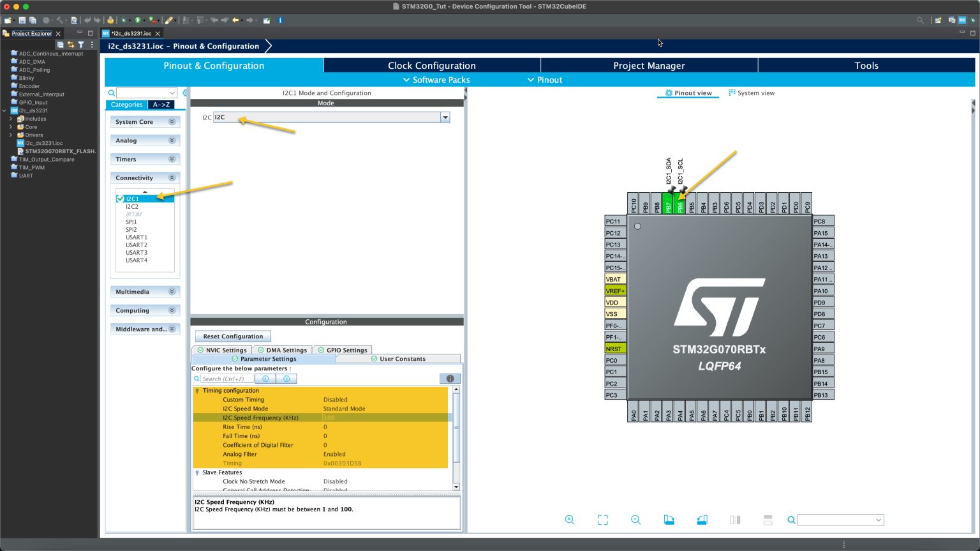
Task: Open the I2C mode dropdown
Action: (445, 117)
